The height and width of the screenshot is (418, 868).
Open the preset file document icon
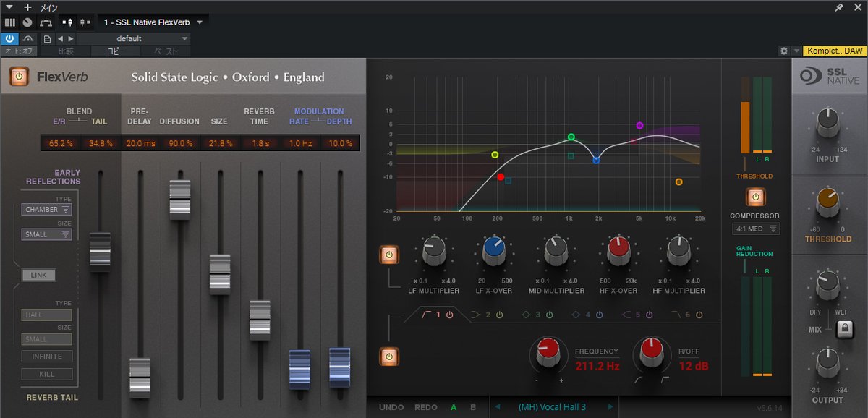pos(47,38)
